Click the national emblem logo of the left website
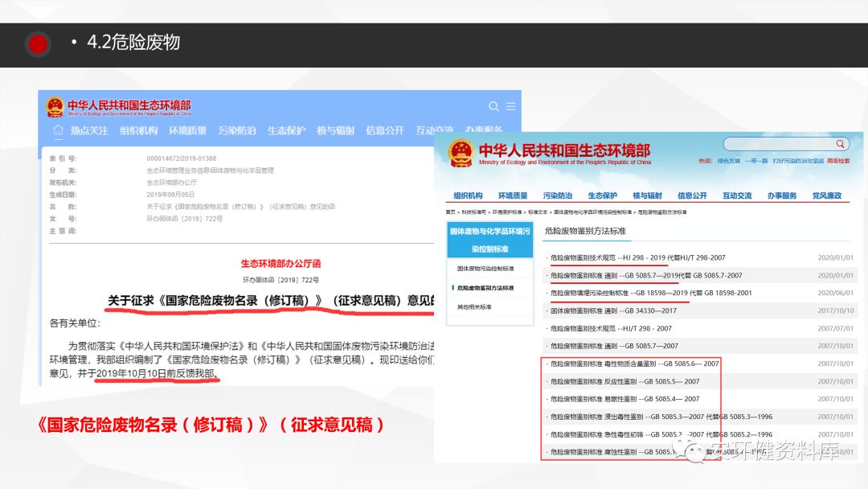868x489 pixels. click(55, 107)
